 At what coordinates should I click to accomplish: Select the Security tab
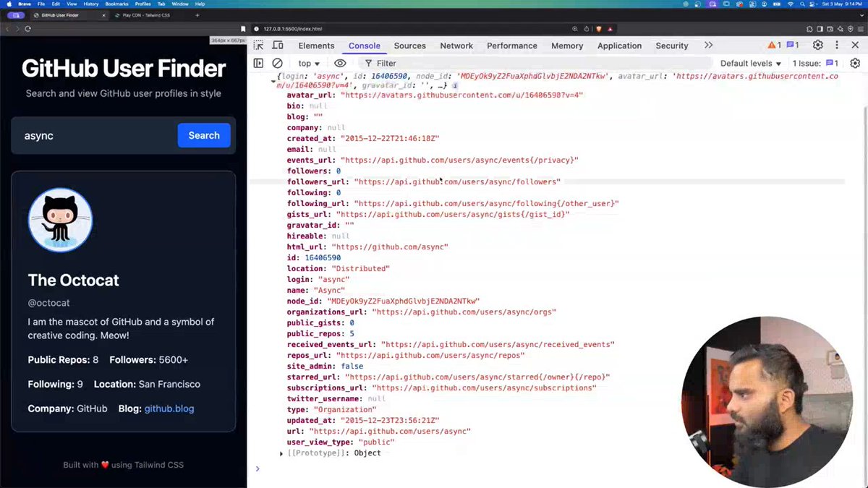pos(672,46)
